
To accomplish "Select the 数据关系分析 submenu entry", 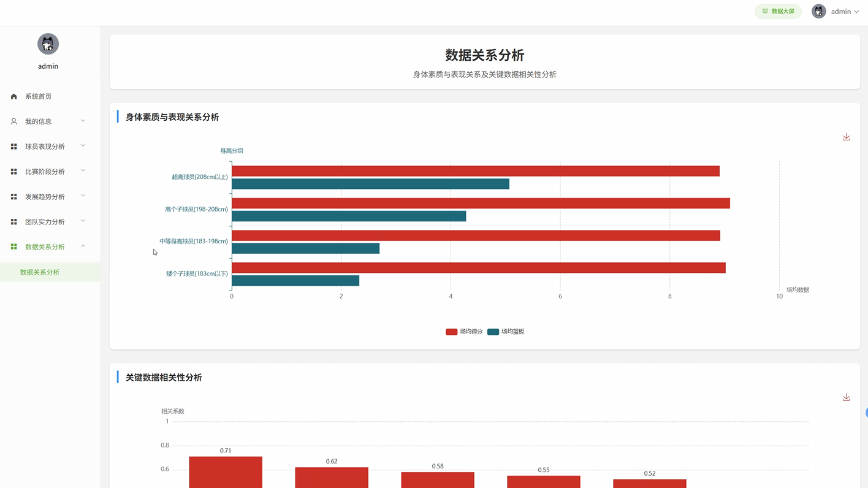I will pos(50,272).
